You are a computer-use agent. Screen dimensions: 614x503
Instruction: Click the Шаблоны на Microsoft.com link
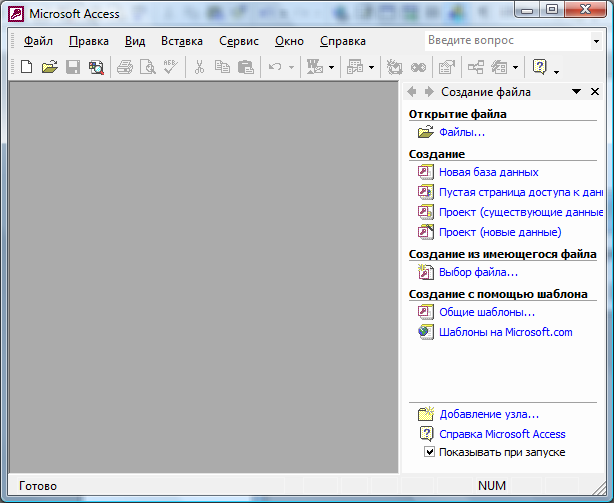click(506, 332)
